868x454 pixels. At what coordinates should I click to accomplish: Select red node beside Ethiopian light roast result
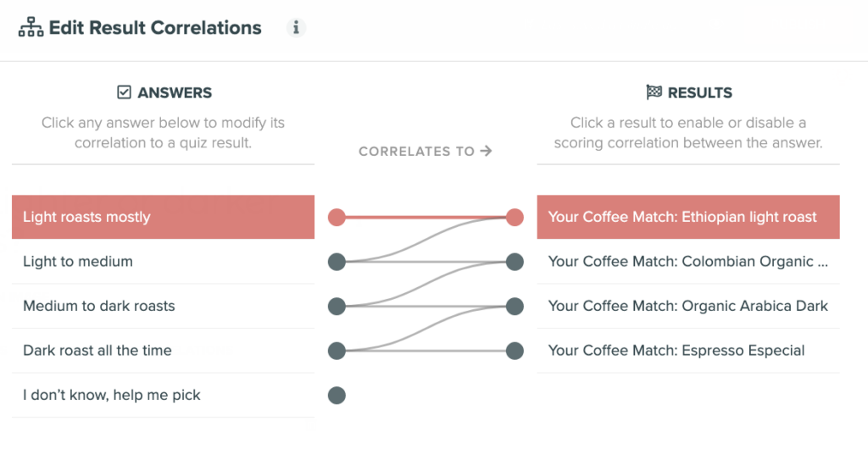(x=515, y=218)
